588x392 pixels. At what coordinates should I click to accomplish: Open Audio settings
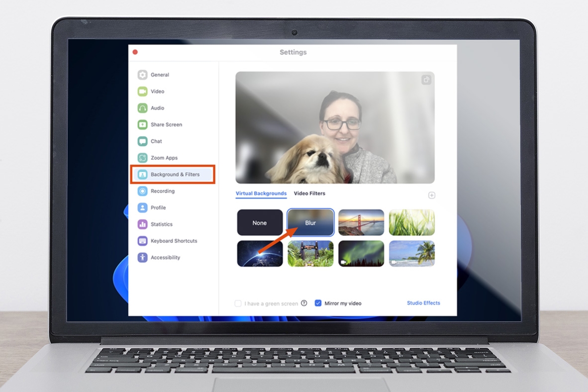click(157, 108)
